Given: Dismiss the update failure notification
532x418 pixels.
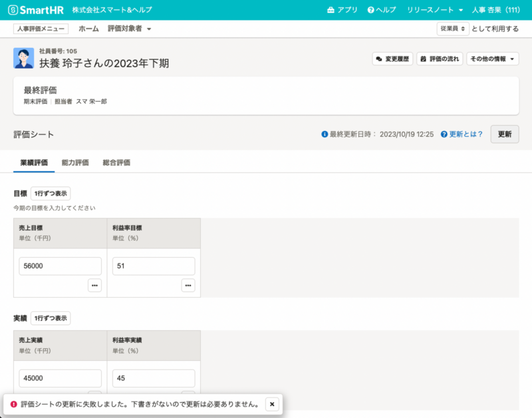Looking at the screenshot, I should pos(272,404).
